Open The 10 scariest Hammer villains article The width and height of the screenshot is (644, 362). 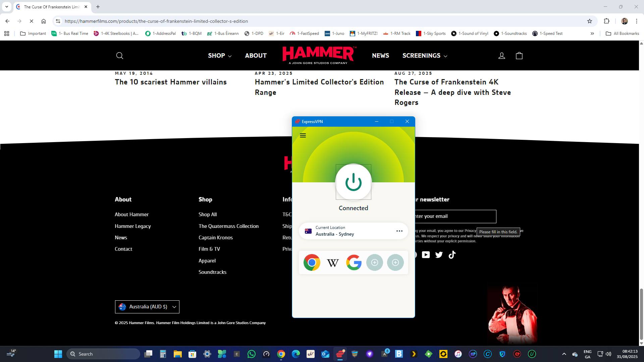[171, 82]
